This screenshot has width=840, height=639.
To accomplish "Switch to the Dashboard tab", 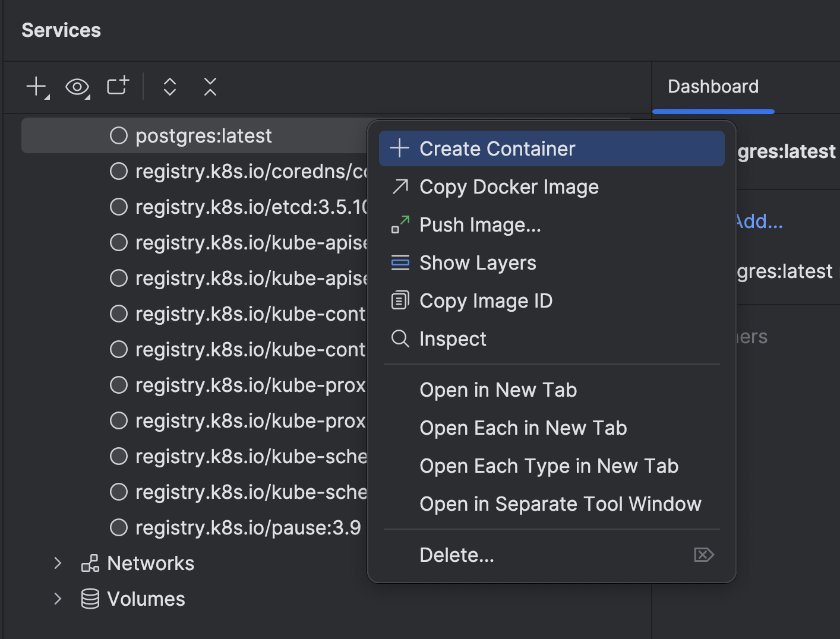I will (x=713, y=87).
